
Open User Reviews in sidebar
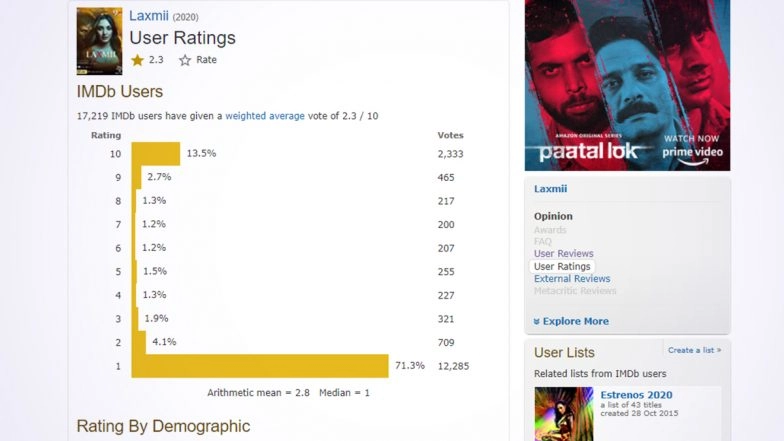point(563,254)
